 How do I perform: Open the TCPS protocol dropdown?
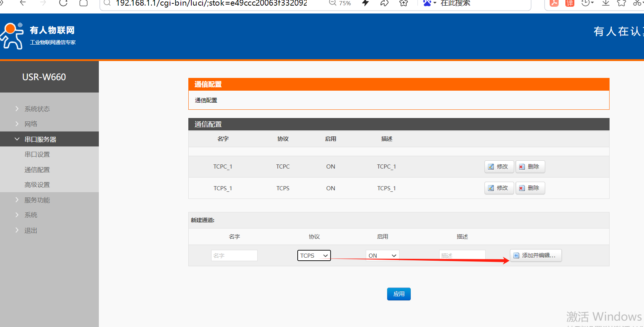314,255
